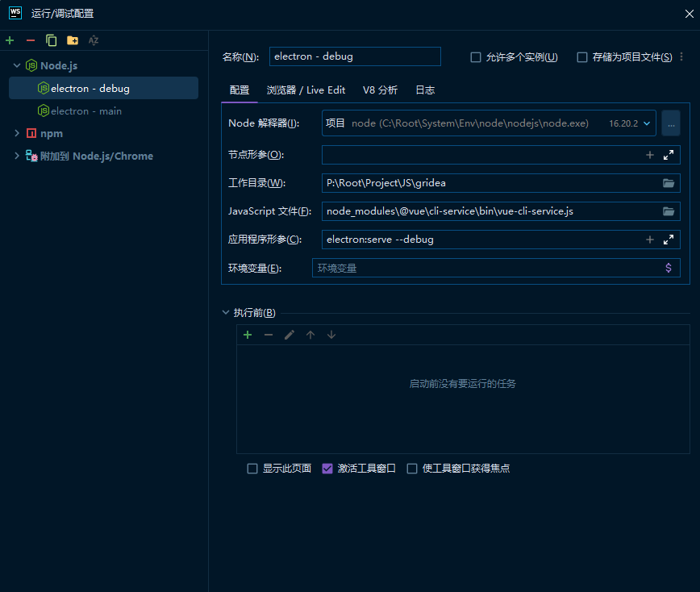Open the Node interpreter dropdown

[x=646, y=123]
